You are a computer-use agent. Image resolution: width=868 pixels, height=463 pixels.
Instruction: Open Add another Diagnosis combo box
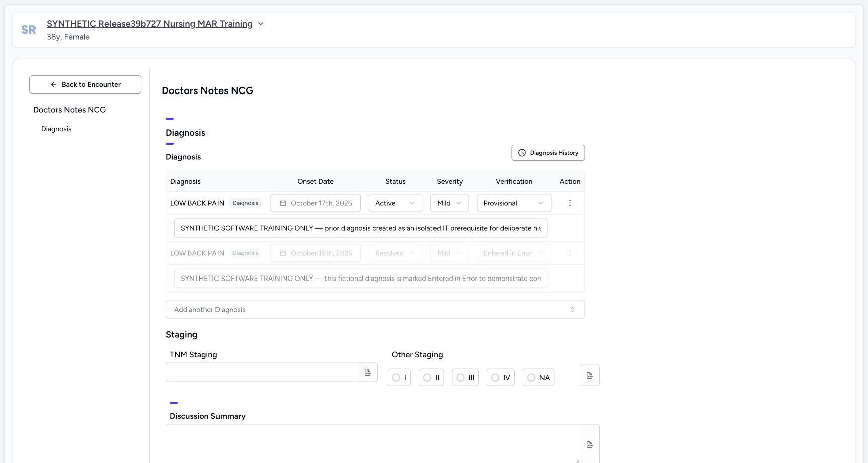[x=375, y=310]
